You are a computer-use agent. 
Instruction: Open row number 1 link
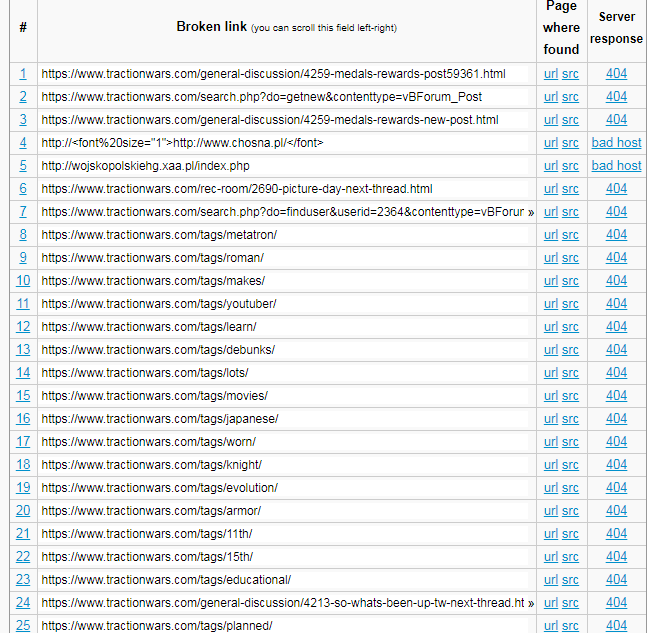point(23,74)
